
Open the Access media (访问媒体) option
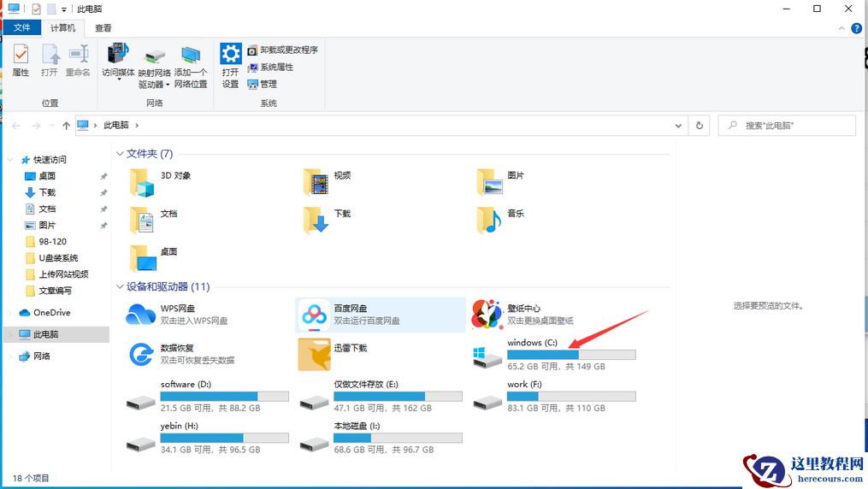119,62
